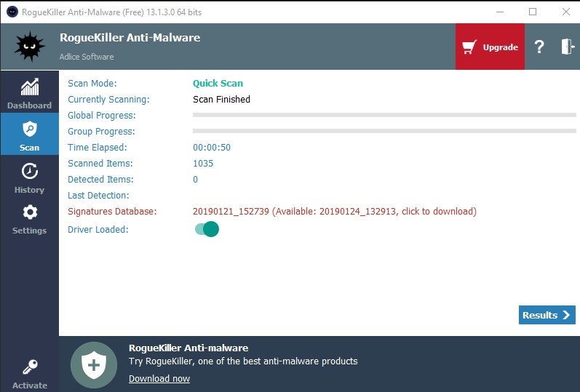Click the Scan Mode label

[x=92, y=84]
